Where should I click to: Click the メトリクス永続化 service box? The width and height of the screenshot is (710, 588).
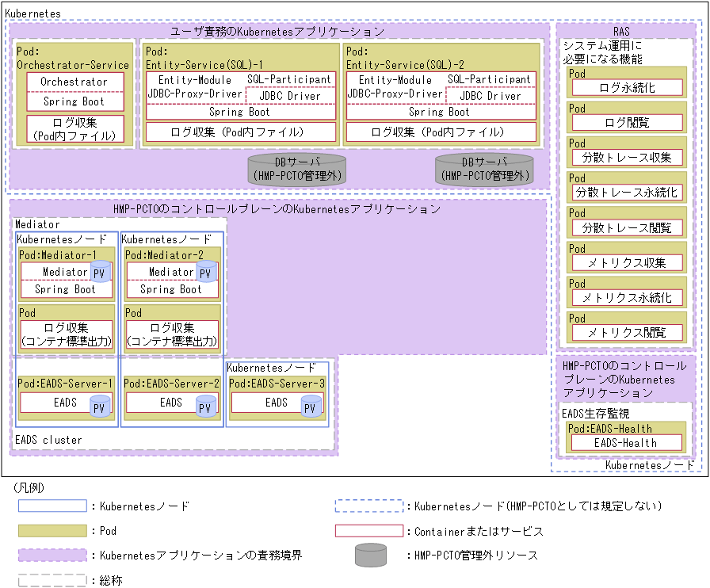628,296
